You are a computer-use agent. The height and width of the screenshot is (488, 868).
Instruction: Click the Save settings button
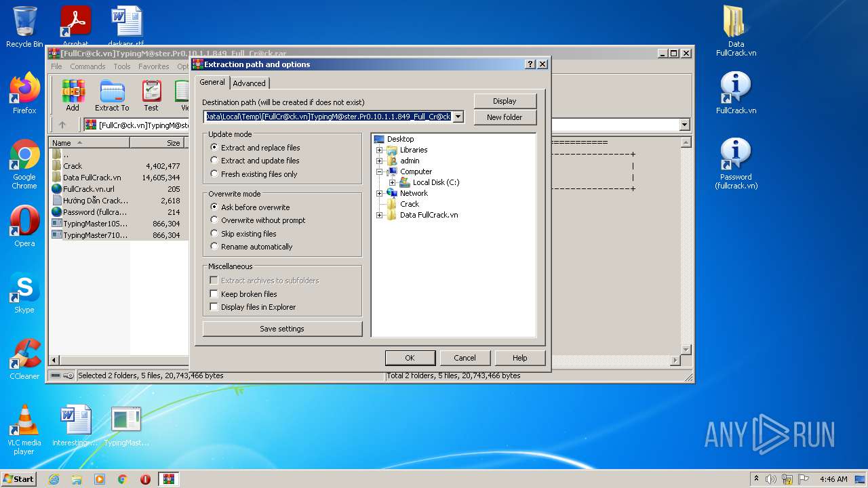pos(282,329)
